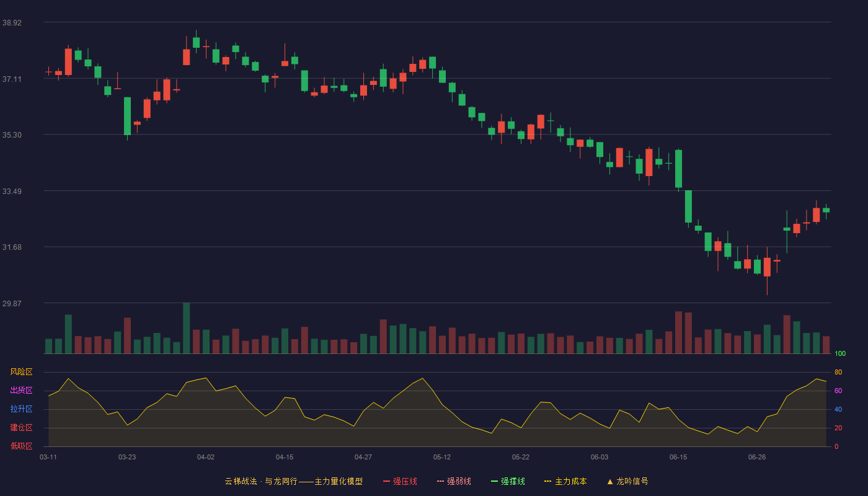Click the 60 indicator scale label

tap(838, 391)
